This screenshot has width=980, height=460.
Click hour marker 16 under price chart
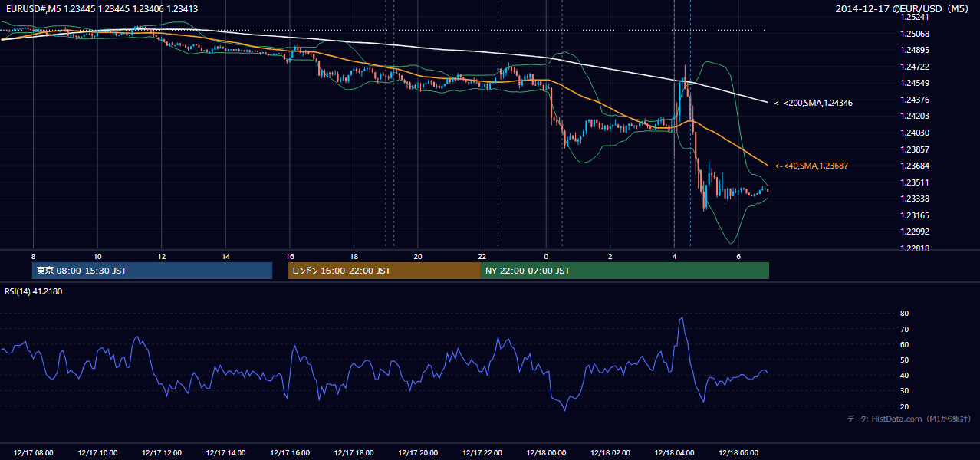pyautogui.click(x=290, y=256)
